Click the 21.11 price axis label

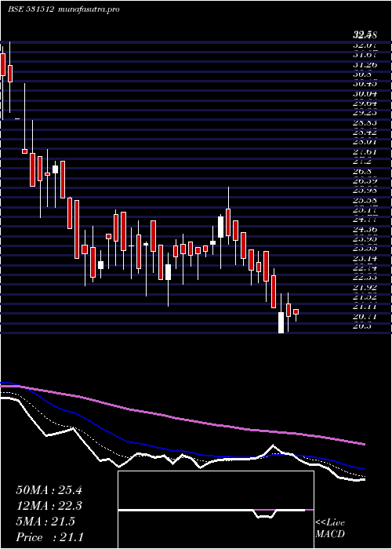tap(365, 307)
